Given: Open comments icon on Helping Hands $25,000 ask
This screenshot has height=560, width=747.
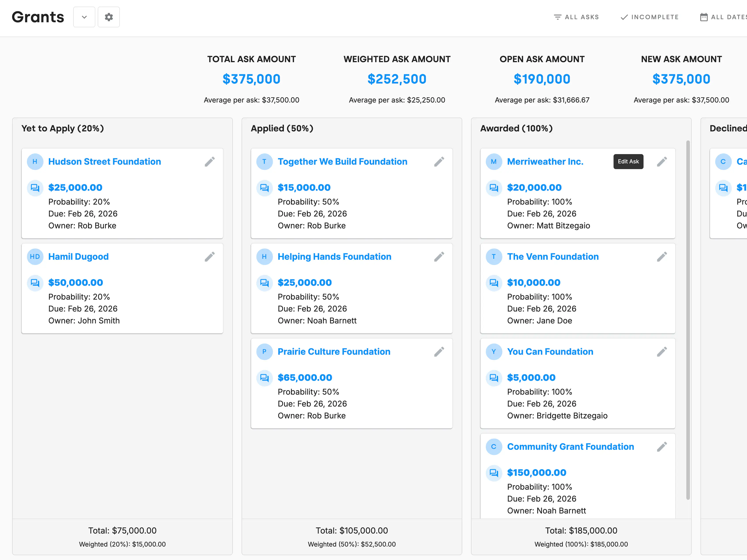Looking at the screenshot, I should pyautogui.click(x=265, y=283).
